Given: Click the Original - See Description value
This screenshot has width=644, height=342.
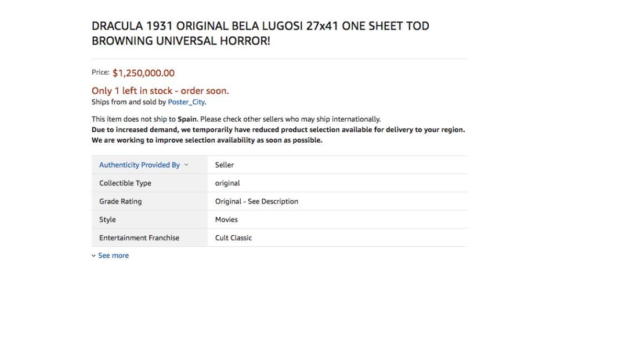Looking at the screenshot, I should pyautogui.click(x=256, y=202).
